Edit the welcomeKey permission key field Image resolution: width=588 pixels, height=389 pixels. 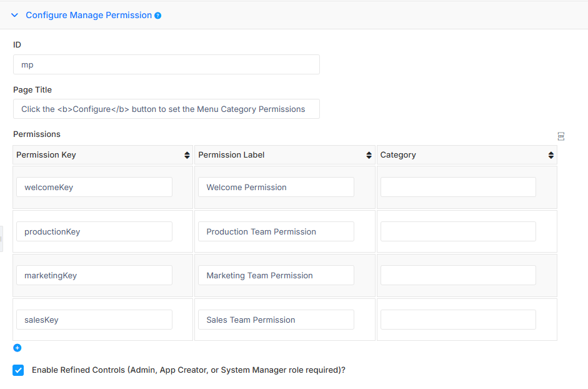(94, 187)
